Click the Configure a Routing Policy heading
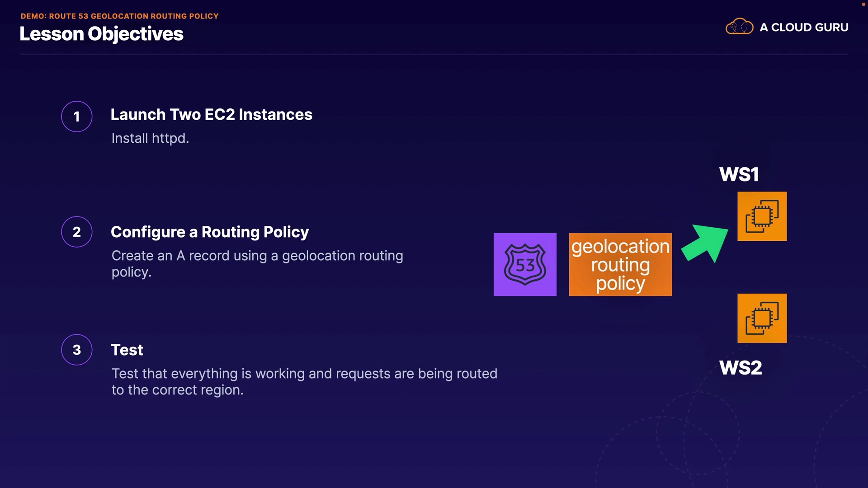This screenshot has height=488, width=868. click(x=210, y=232)
